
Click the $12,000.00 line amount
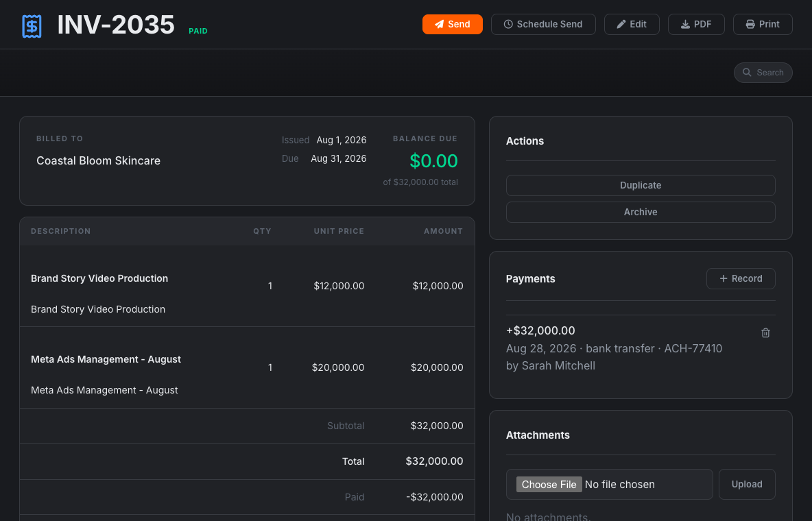coord(438,286)
